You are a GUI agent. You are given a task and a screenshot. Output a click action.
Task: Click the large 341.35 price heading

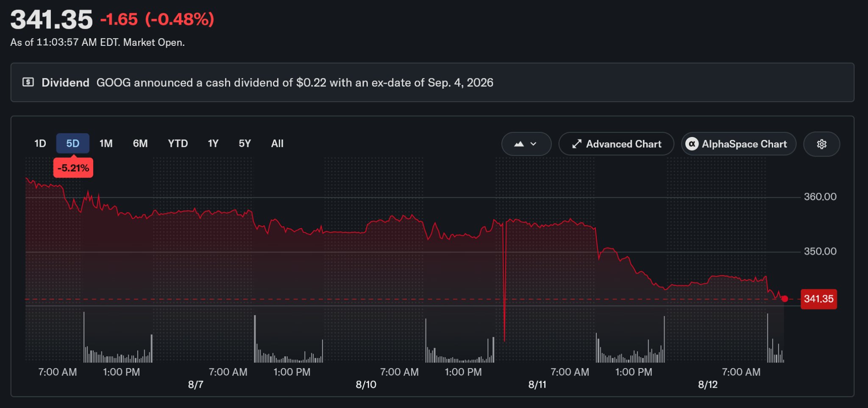click(x=51, y=20)
